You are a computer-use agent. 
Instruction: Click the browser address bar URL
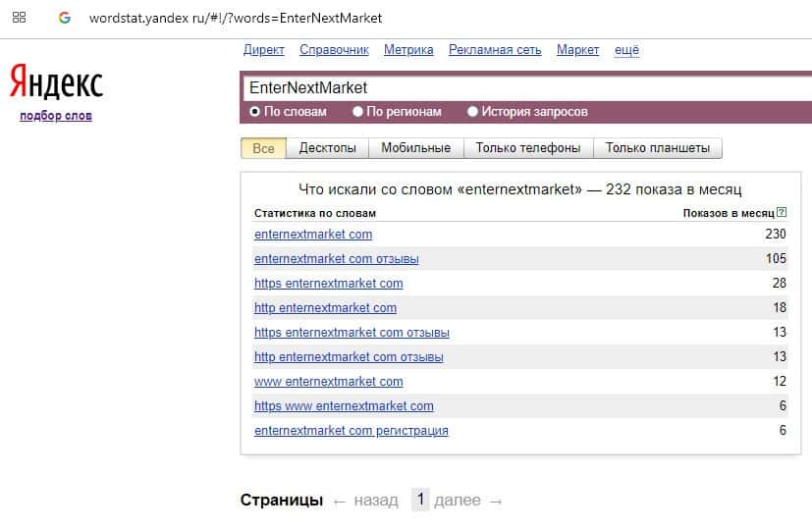coord(236,18)
